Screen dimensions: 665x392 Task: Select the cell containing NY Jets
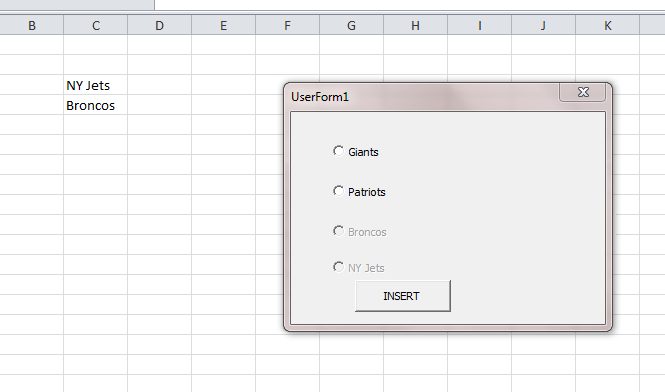tap(95, 85)
